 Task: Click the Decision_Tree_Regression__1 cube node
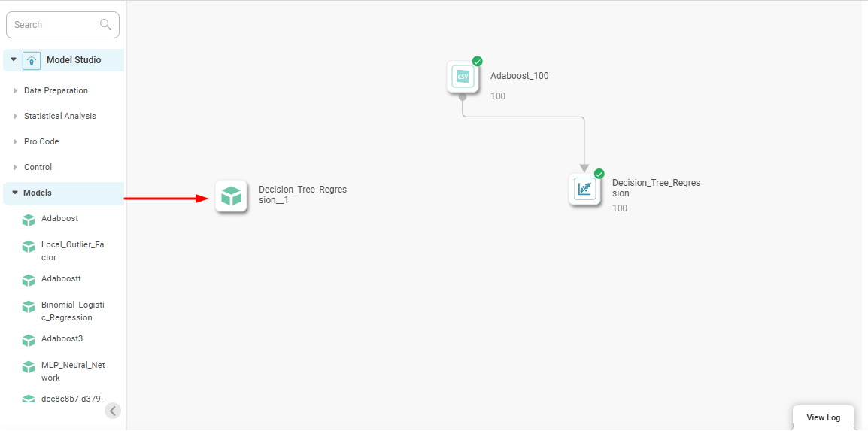click(231, 196)
